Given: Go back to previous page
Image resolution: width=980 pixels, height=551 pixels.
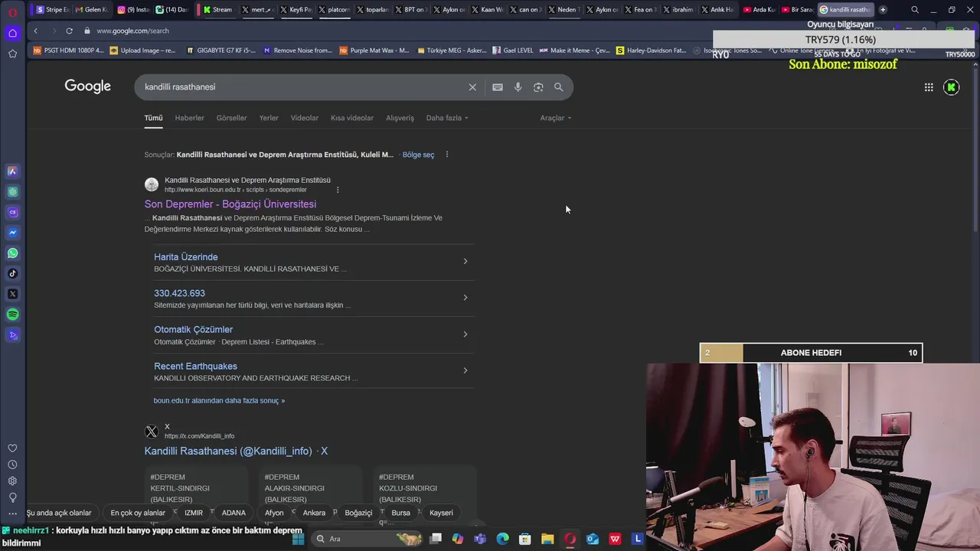Looking at the screenshot, I should pos(36,31).
